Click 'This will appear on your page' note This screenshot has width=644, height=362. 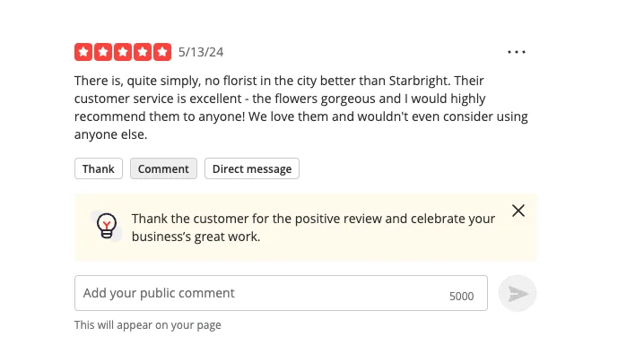147,325
